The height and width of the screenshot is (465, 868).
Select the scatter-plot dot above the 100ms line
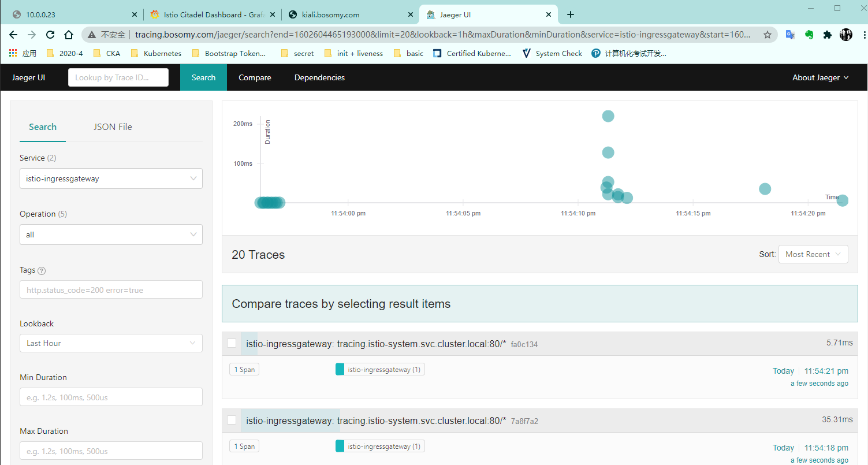click(608, 152)
